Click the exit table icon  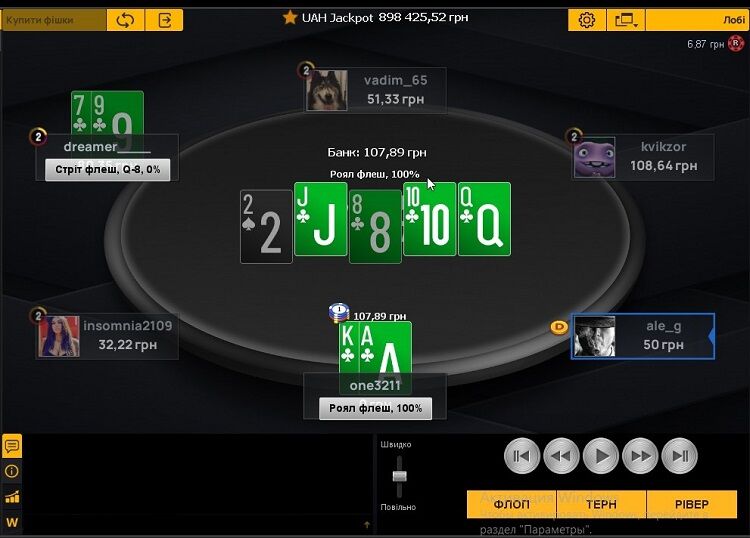tap(165, 20)
